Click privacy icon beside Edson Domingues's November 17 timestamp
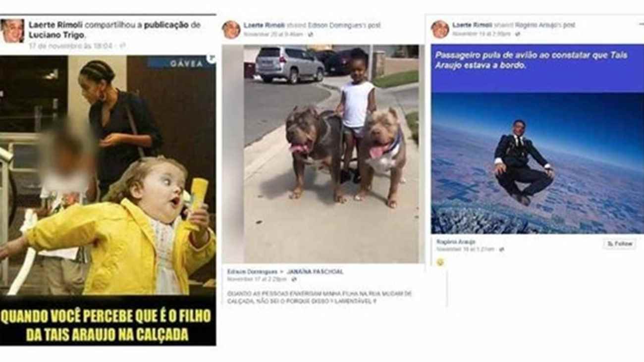 click(293, 280)
